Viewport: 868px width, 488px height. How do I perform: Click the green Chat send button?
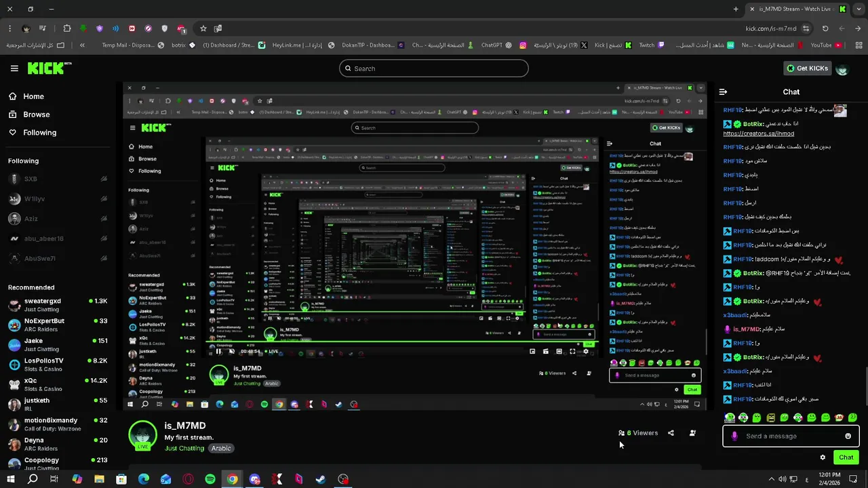point(846,457)
